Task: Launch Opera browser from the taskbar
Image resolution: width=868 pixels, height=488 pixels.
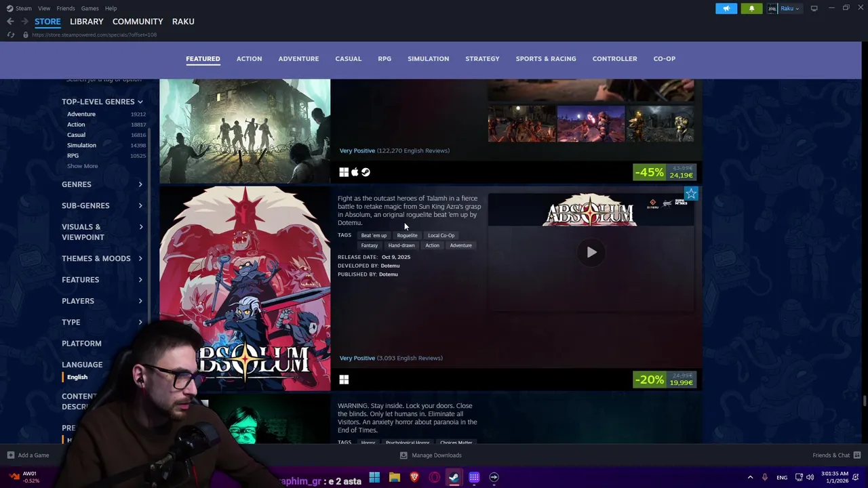Action: tap(435, 477)
